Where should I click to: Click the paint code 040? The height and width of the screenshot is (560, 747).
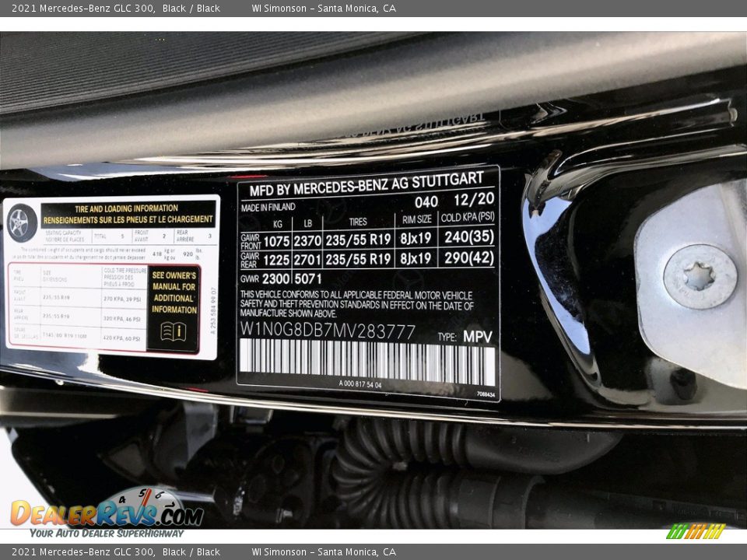pyautogui.click(x=426, y=202)
